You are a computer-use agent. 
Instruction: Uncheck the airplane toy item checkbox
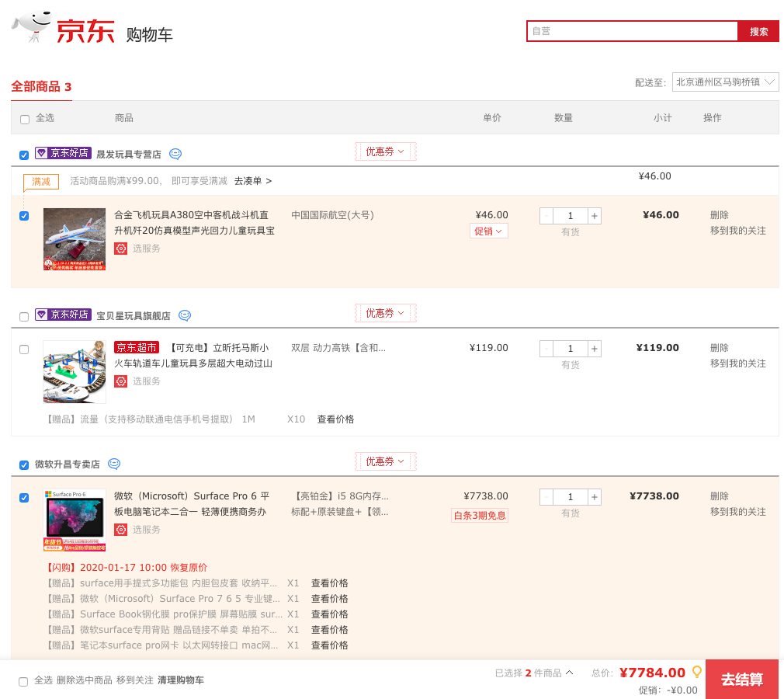point(24,216)
